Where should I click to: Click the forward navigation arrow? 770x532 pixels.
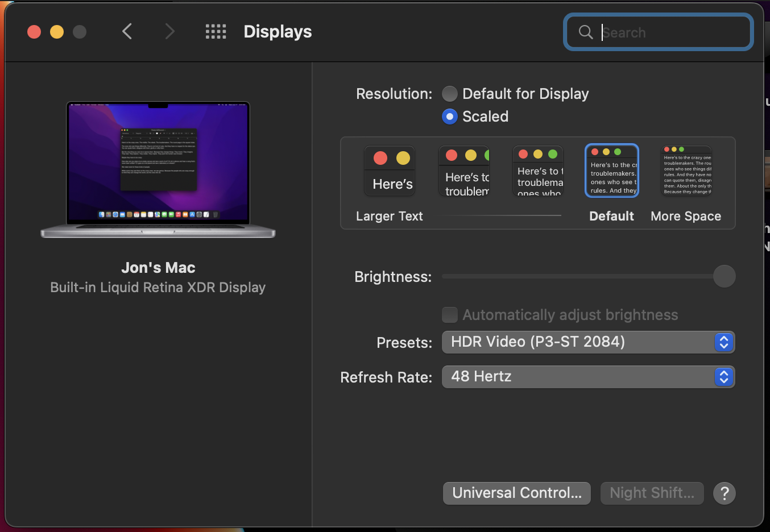tap(169, 32)
